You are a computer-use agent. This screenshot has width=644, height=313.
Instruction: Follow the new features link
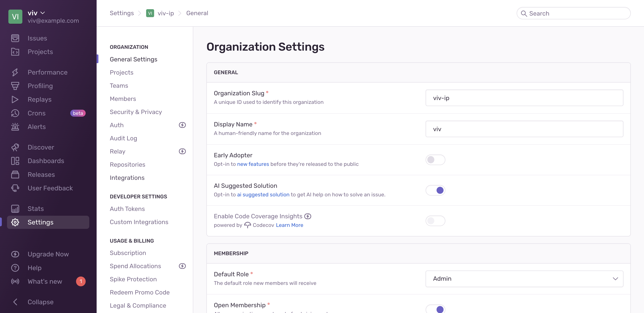253,164
